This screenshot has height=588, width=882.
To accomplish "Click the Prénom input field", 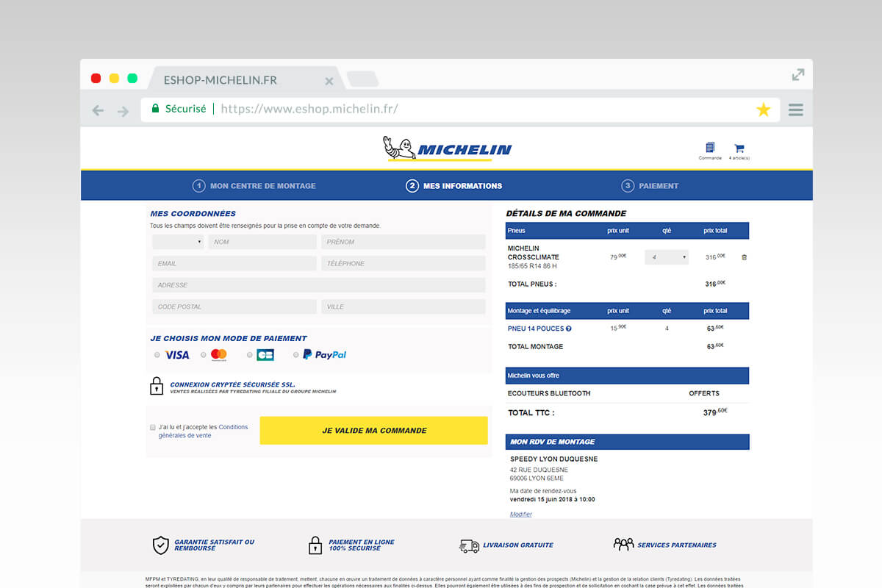I will (404, 242).
